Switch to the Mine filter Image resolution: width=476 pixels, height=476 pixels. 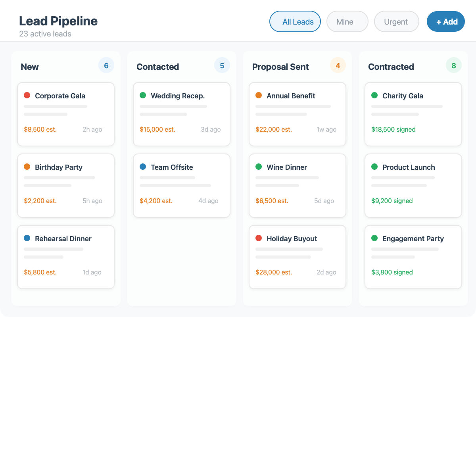(x=347, y=21)
